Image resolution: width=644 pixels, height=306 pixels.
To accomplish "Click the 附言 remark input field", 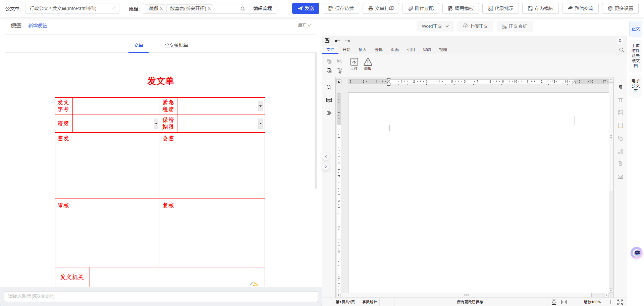I will (161, 296).
